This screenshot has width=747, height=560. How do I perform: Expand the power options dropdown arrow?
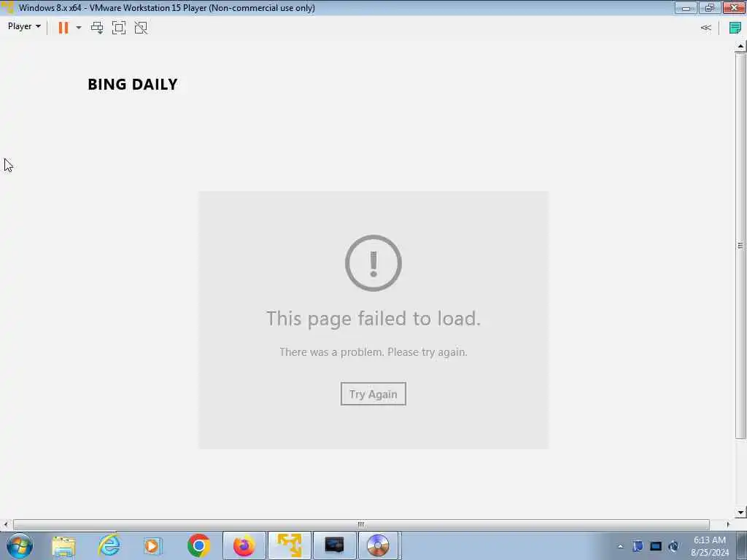coord(79,28)
